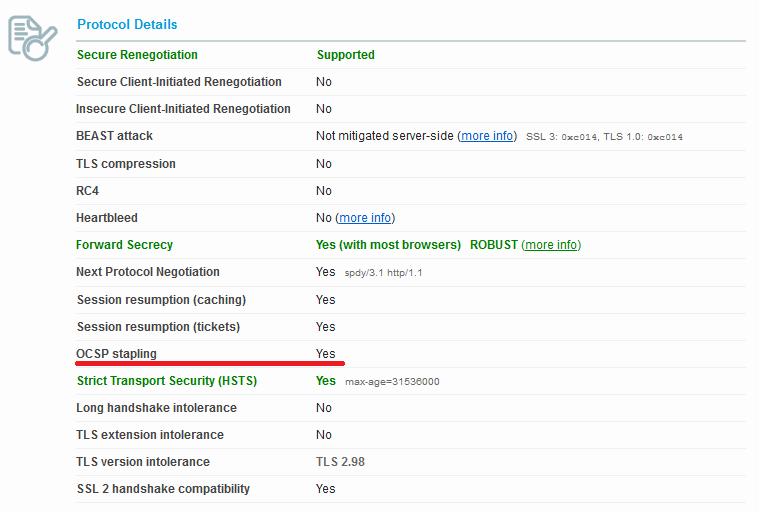Select the TLS compression label
Screen dimensions: 759x513
pos(126,164)
